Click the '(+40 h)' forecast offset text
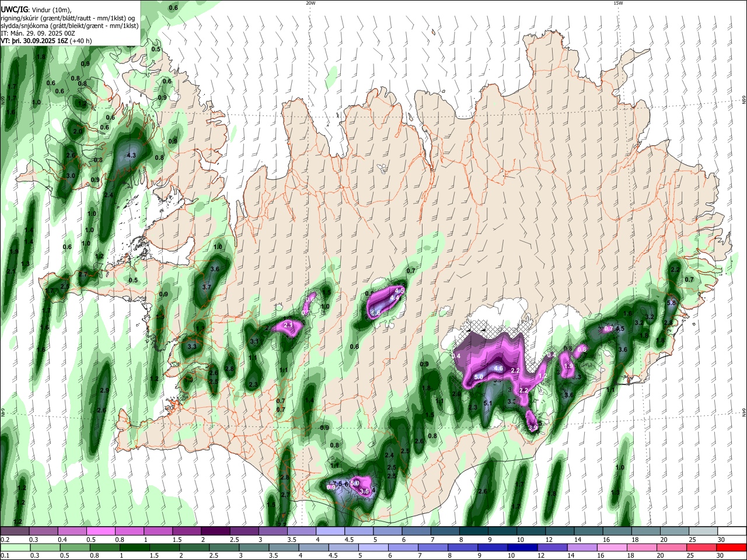 (81, 41)
